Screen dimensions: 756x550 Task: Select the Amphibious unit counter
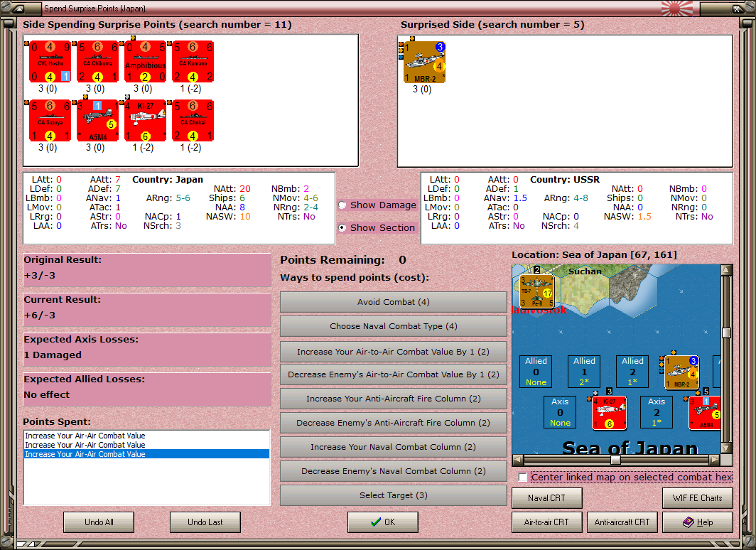(x=145, y=62)
